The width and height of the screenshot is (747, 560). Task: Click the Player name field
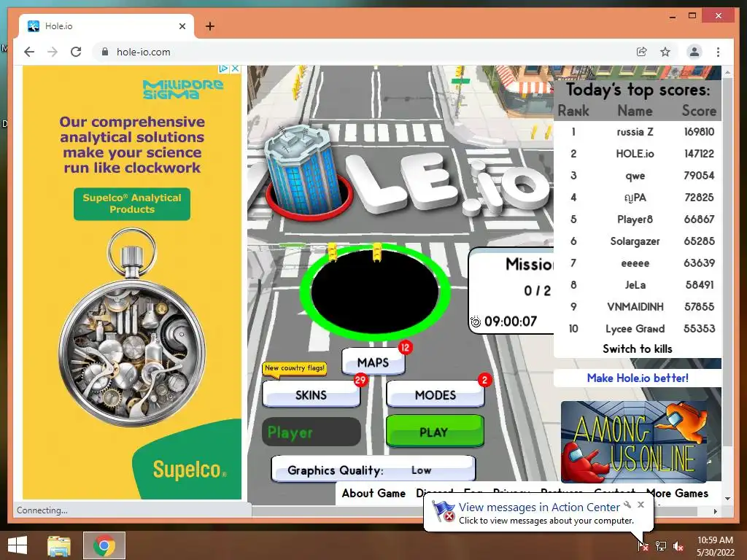(311, 432)
